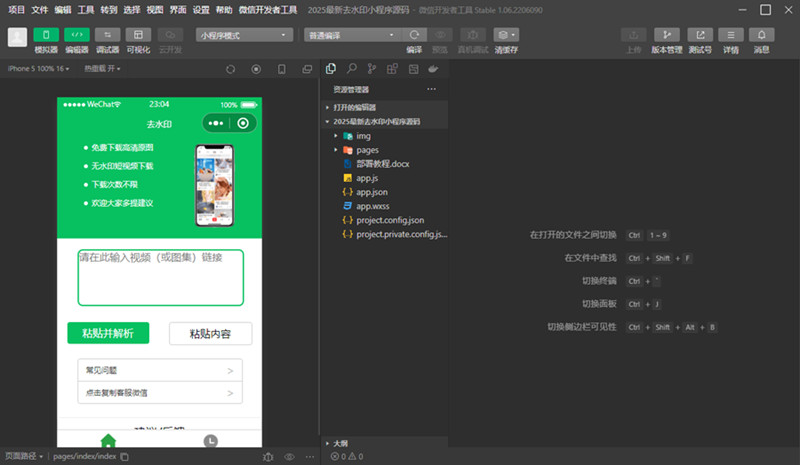
Task: Open app.json file
Action: pos(385,192)
